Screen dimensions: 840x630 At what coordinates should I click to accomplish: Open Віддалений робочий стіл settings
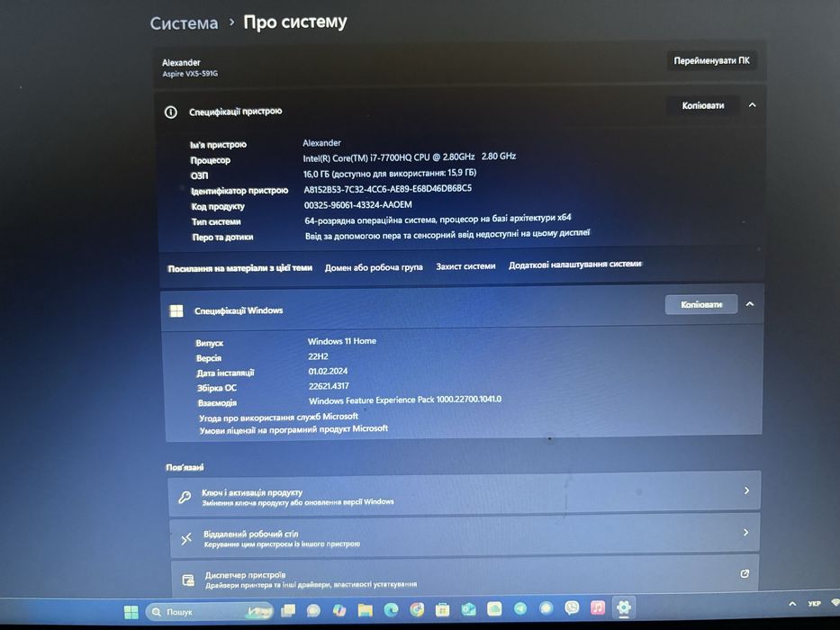click(465, 537)
